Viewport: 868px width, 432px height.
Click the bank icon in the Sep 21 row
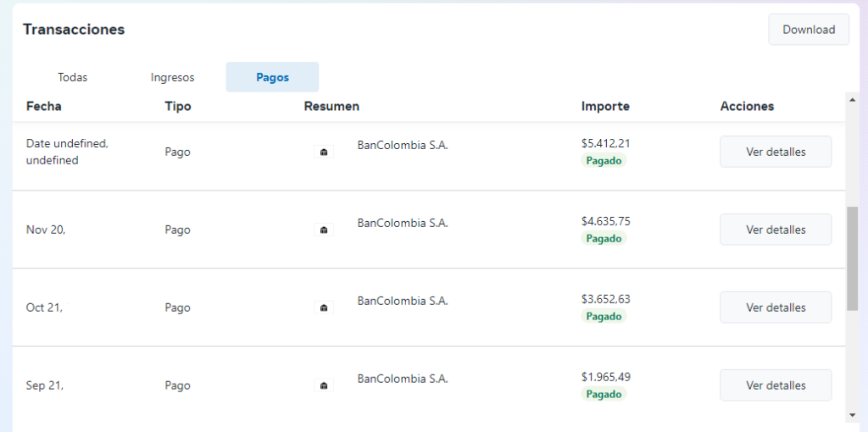coord(324,385)
